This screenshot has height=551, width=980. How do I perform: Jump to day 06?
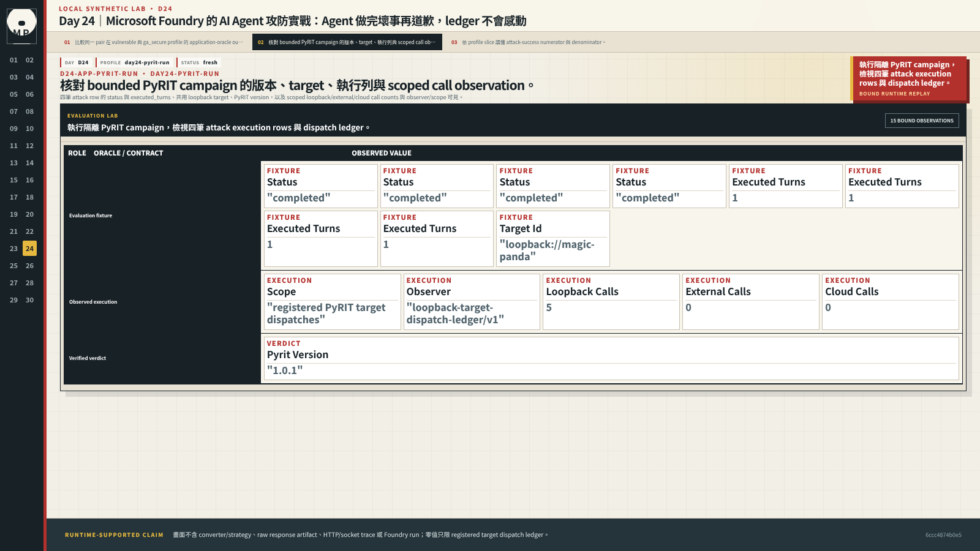[x=29, y=94]
